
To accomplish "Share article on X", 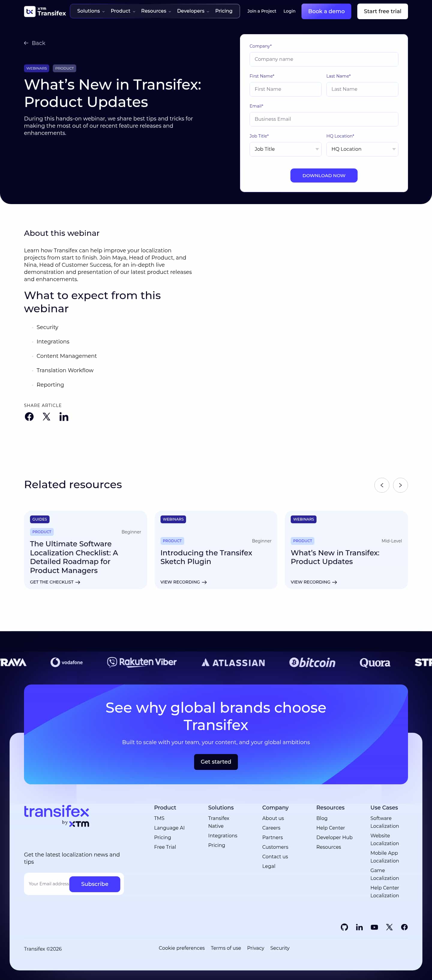I will 46,417.
